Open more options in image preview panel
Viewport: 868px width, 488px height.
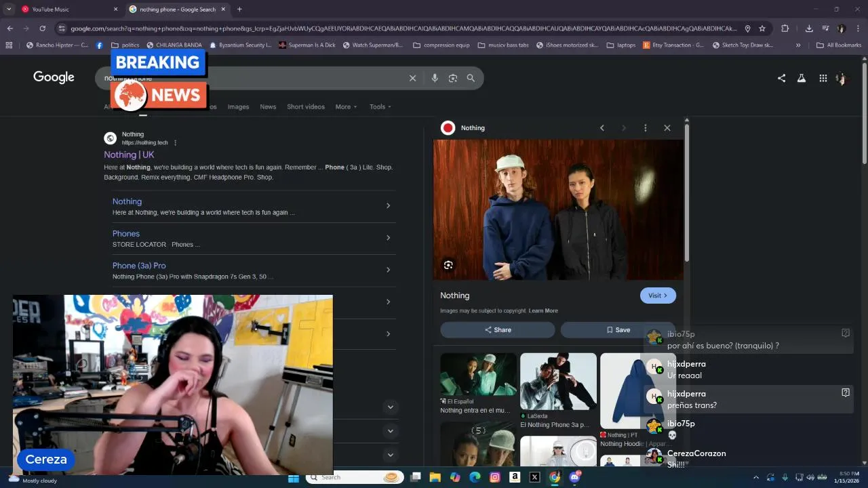[645, 127]
